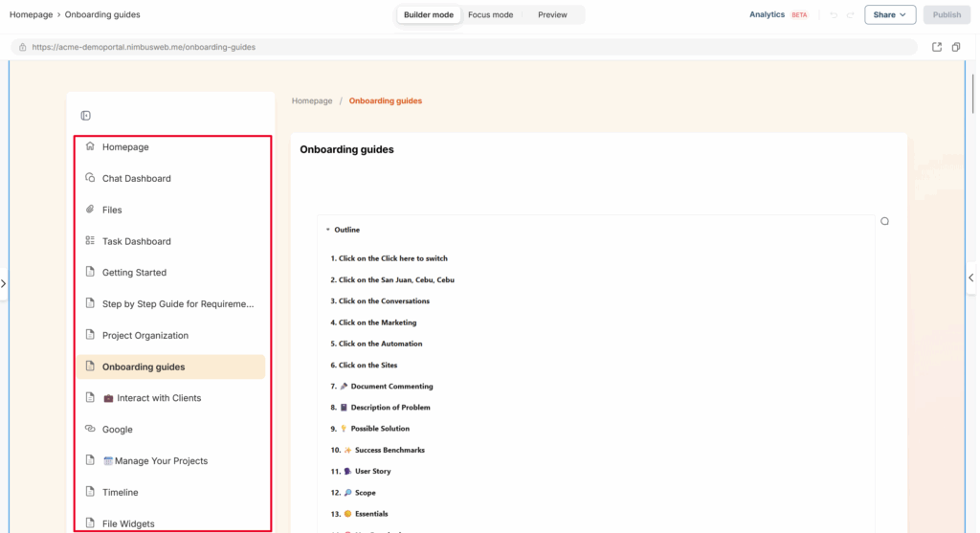Switch to Preview mode
The image size is (980, 533).
tap(552, 15)
